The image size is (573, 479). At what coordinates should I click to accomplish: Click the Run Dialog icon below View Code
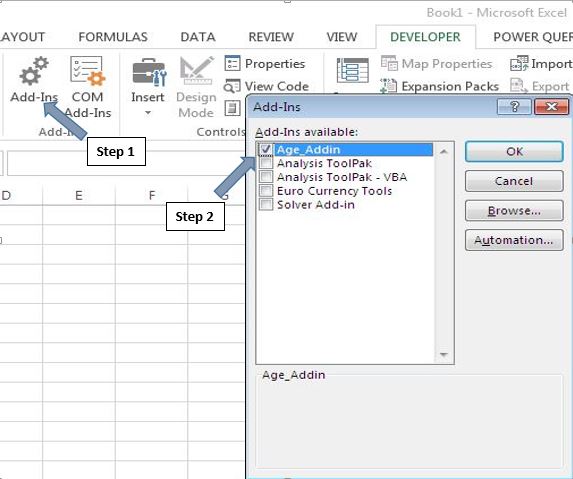point(232,108)
